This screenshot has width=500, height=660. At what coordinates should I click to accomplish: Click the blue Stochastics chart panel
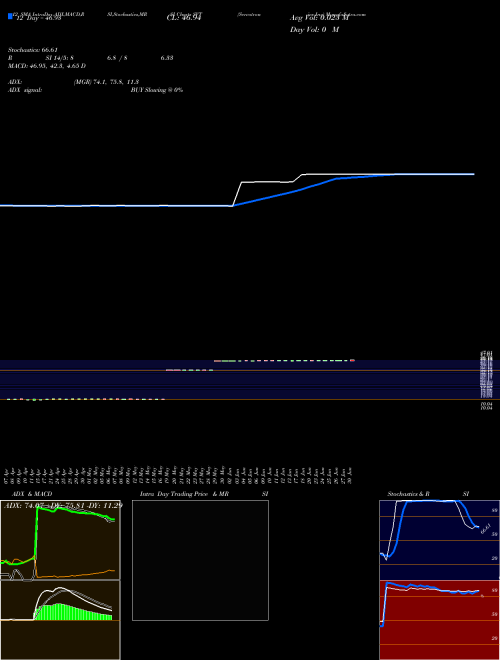tap(439, 540)
